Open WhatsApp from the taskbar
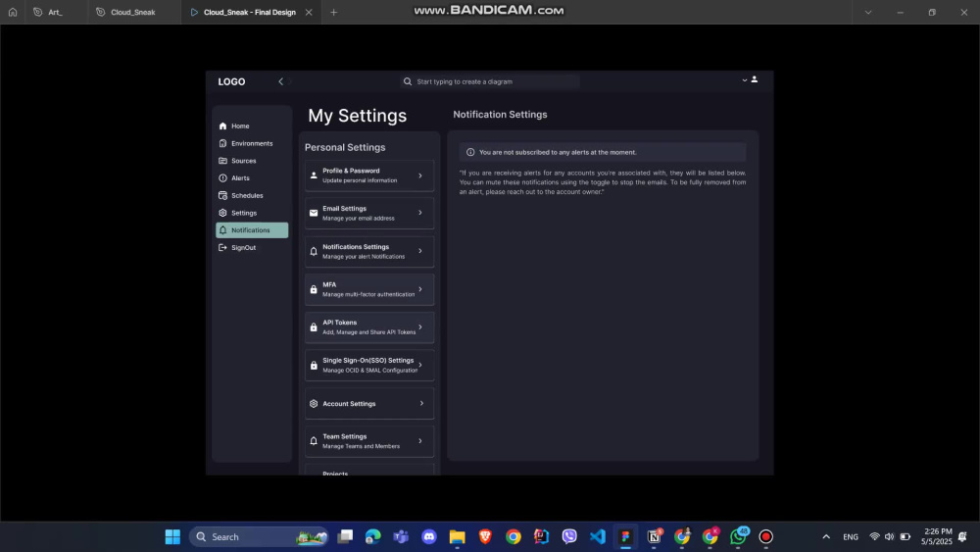Screen dimensions: 980x552 [738, 536]
